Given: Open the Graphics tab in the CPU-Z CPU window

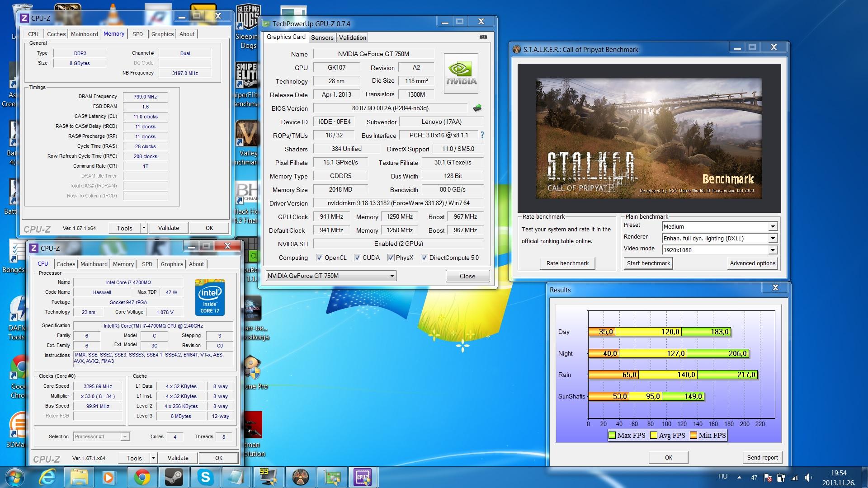Looking at the screenshot, I should coord(172,264).
